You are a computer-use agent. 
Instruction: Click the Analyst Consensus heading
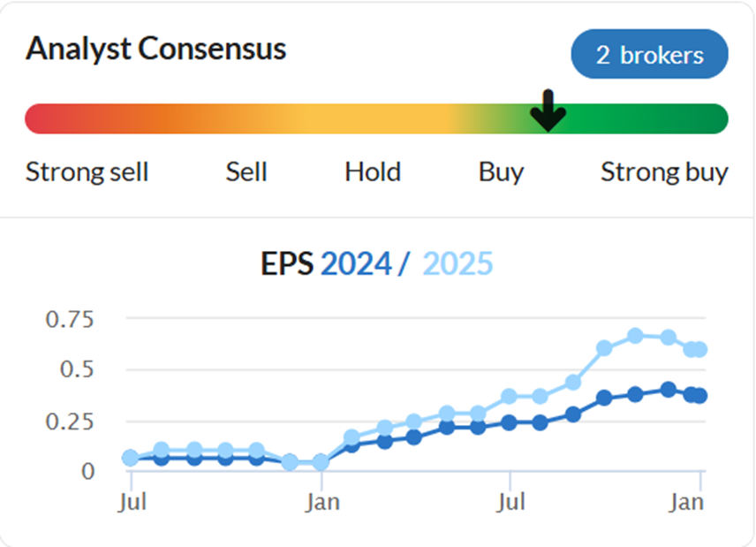pos(155,49)
